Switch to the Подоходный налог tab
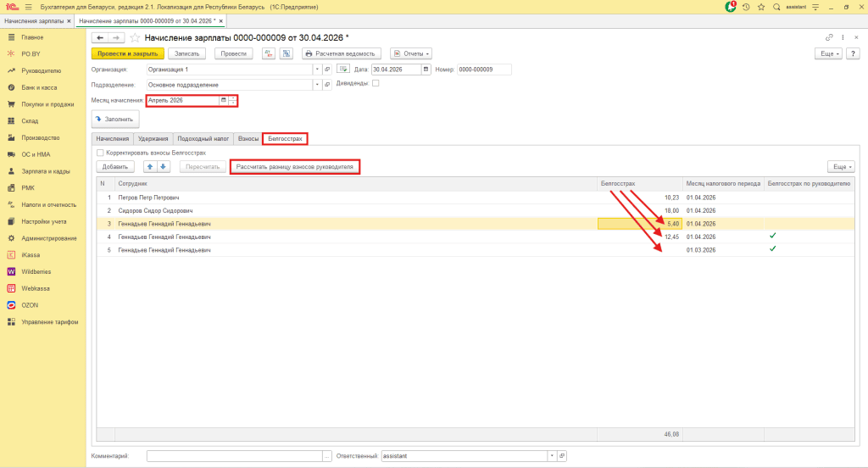The image size is (868, 468). tap(203, 138)
